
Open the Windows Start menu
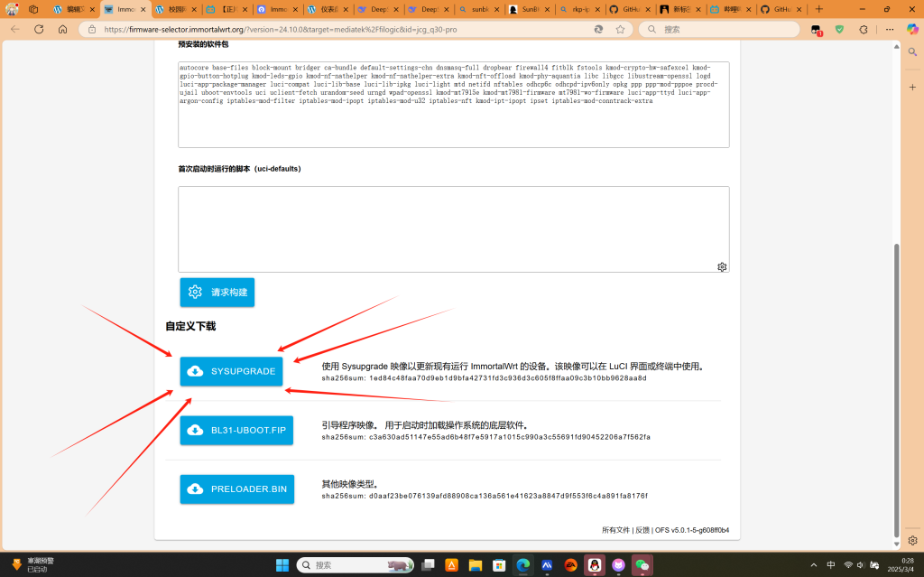282,565
